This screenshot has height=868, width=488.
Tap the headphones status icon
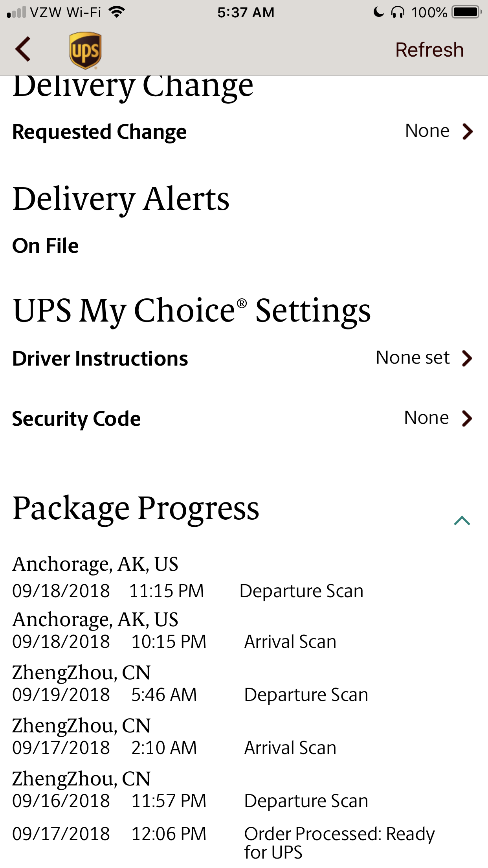click(x=398, y=12)
